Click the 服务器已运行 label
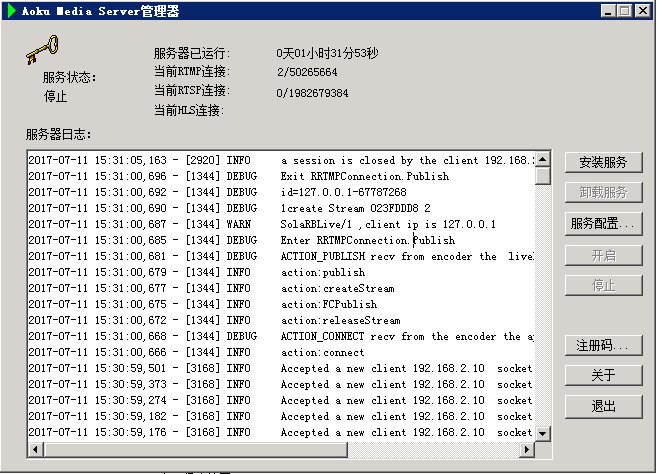The height and width of the screenshot is (474, 658). click(x=192, y=53)
